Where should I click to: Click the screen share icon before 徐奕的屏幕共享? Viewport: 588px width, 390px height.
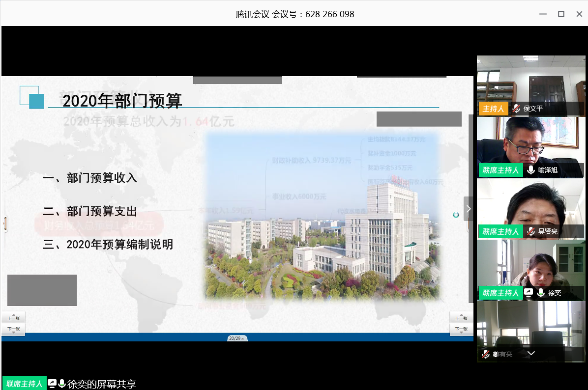click(52, 383)
